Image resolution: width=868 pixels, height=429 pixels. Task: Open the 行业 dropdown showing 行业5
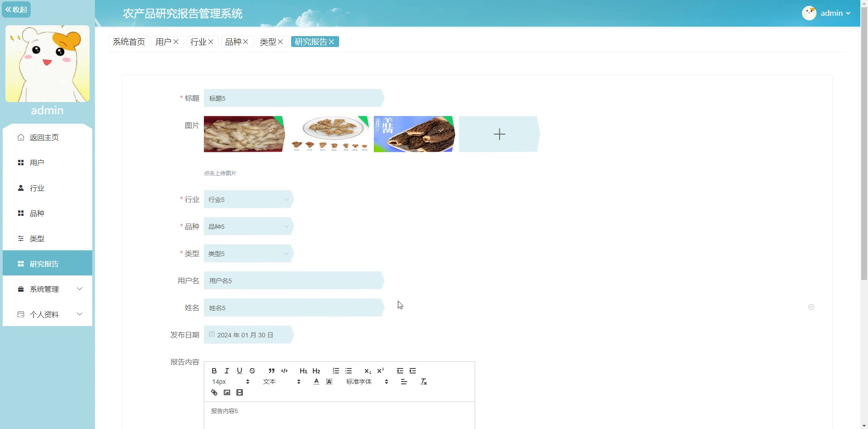tap(249, 199)
